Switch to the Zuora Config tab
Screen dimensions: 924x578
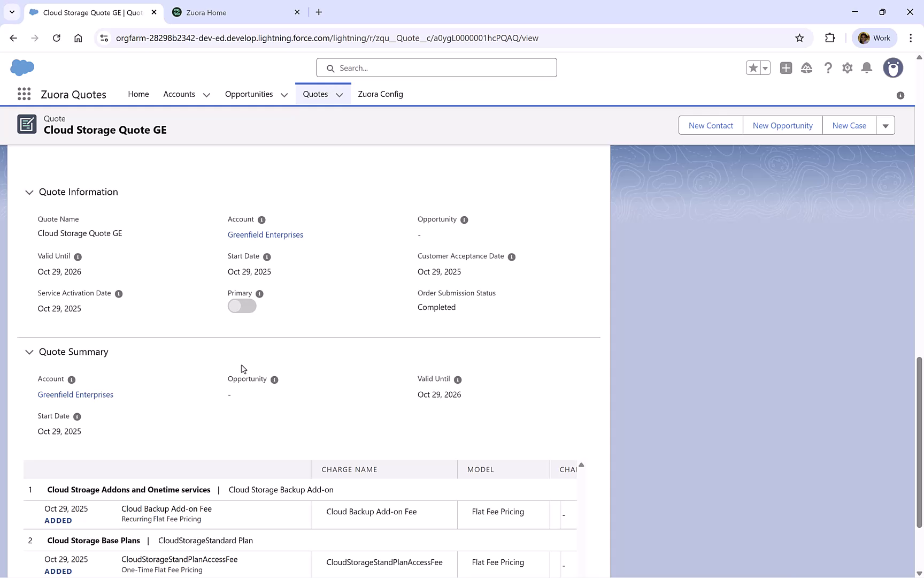380,94
